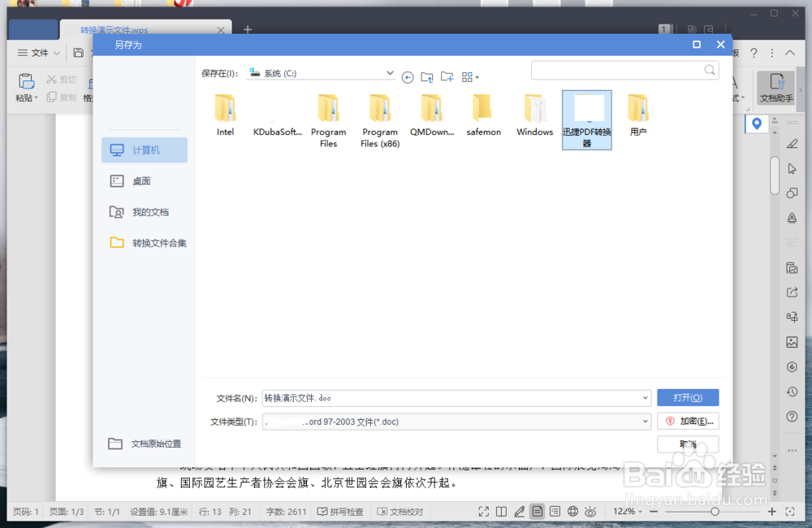812x528 pixels.
Task: Click the 打开(O) button
Action: point(688,397)
